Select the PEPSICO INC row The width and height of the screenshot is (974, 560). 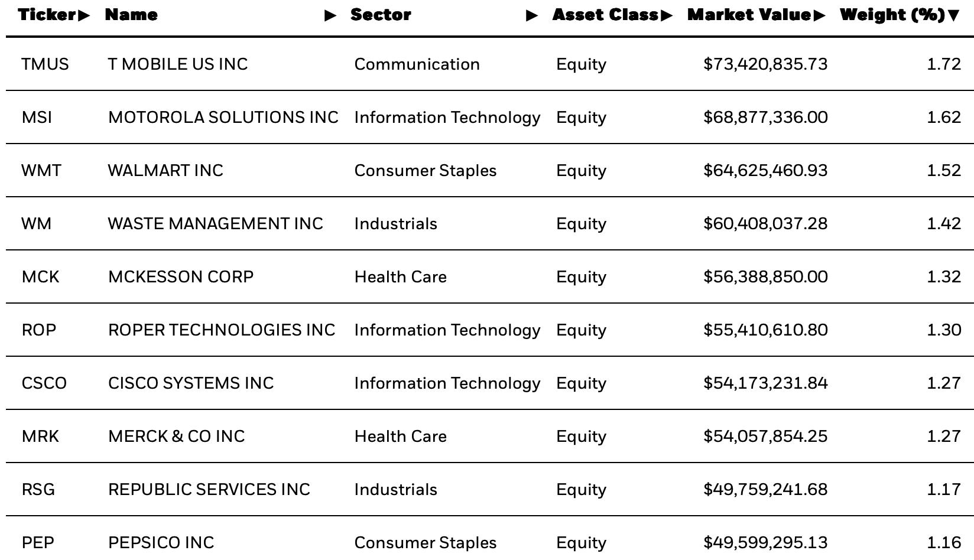coord(490,538)
